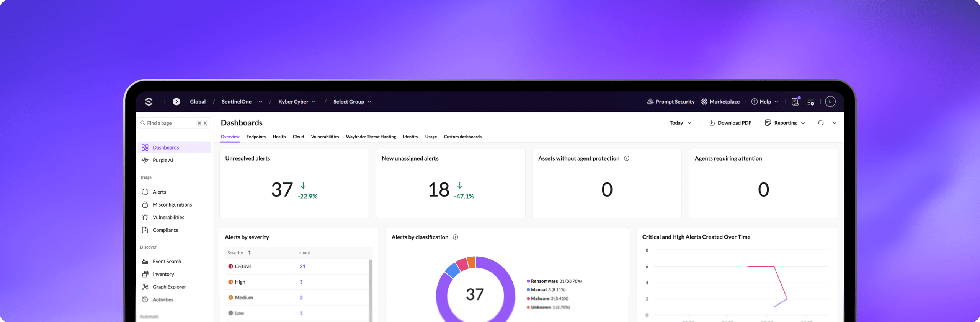
Task: Open Event Search in the sidebar
Action: 174,262
